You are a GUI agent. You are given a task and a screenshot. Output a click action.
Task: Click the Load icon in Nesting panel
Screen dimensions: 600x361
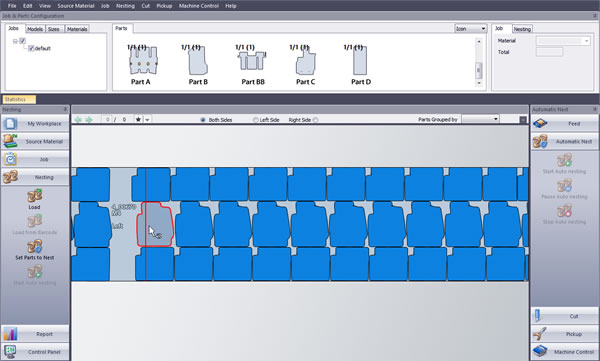[x=34, y=196]
